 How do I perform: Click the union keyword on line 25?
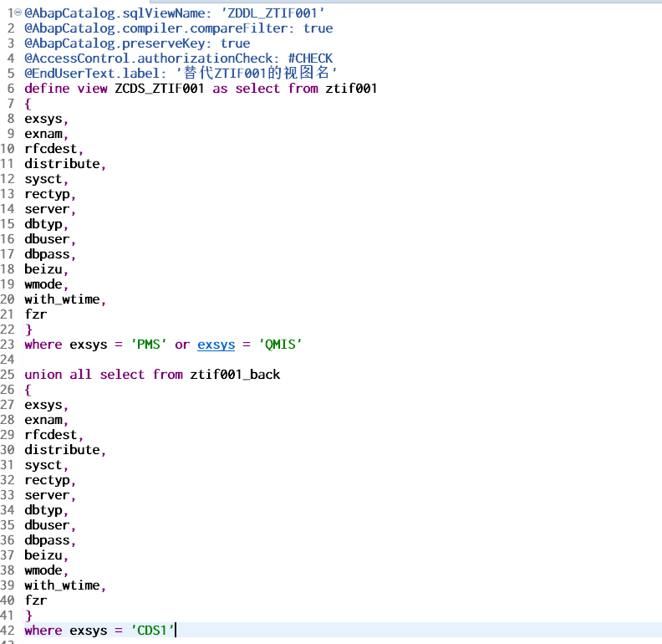tap(43, 375)
